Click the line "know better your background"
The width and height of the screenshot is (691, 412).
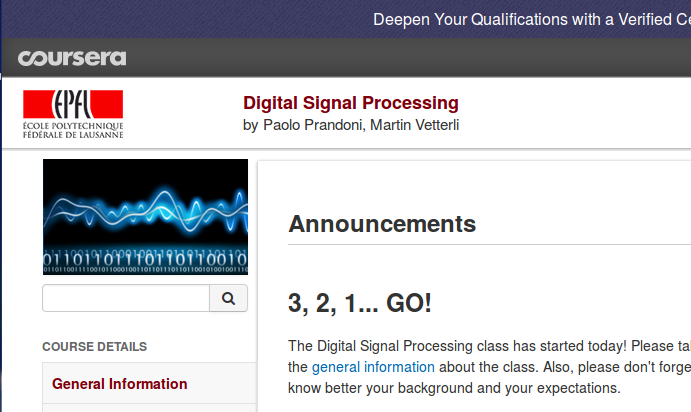(x=454, y=388)
